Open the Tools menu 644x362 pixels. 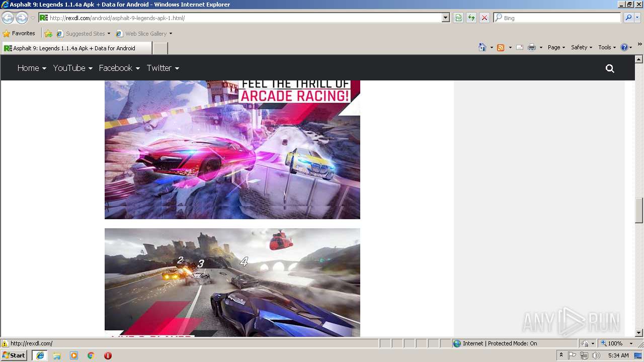coord(607,47)
